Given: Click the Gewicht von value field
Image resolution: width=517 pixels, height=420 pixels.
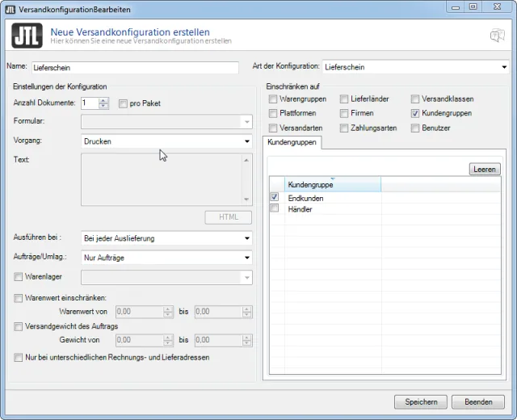Looking at the screenshot, I should [x=140, y=340].
